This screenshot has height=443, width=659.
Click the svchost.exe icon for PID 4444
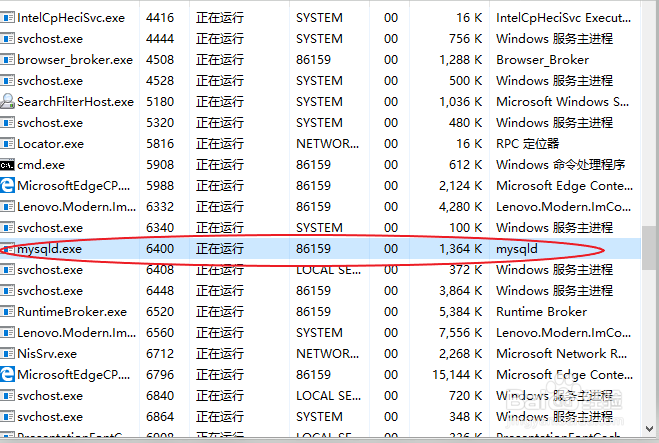7,39
